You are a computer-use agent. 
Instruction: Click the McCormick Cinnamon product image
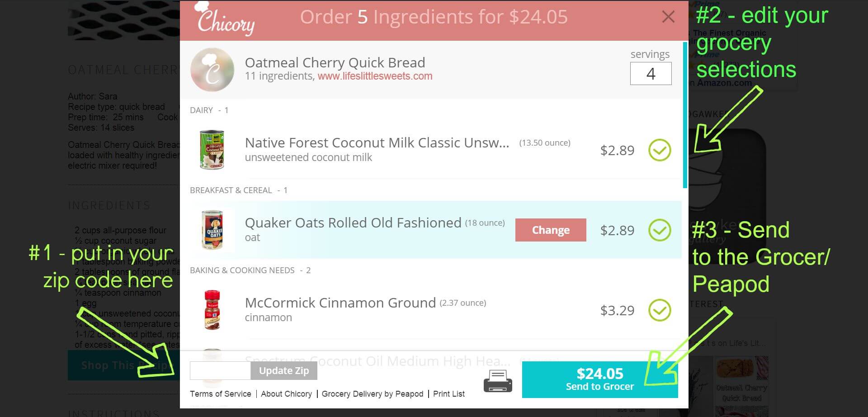(212, 310)
